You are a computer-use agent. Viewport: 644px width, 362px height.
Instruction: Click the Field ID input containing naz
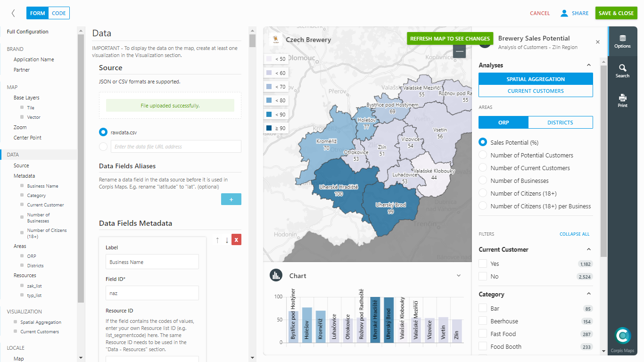pos(152,293)
